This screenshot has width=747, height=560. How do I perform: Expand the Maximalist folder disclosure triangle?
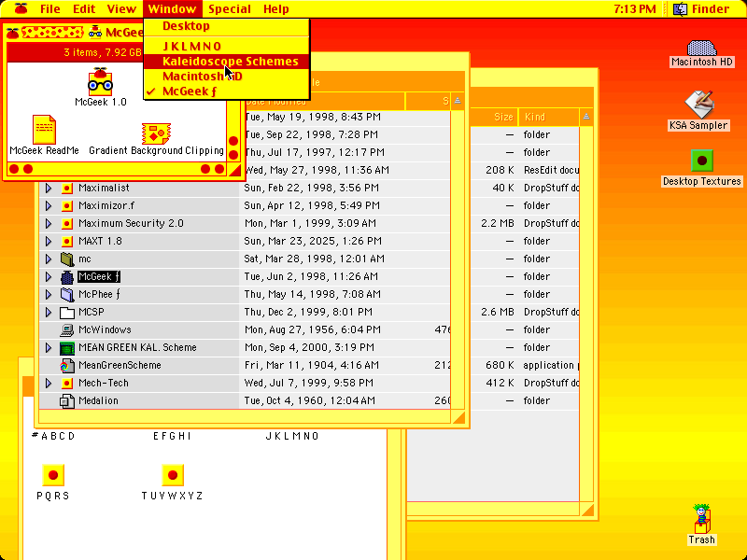[49, 189]
